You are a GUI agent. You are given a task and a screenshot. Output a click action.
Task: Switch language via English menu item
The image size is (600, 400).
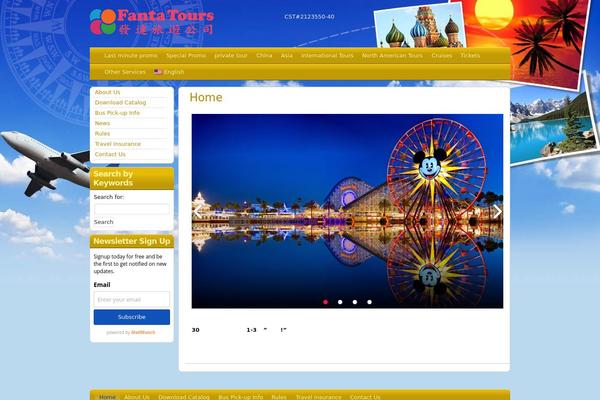point(174,72)
